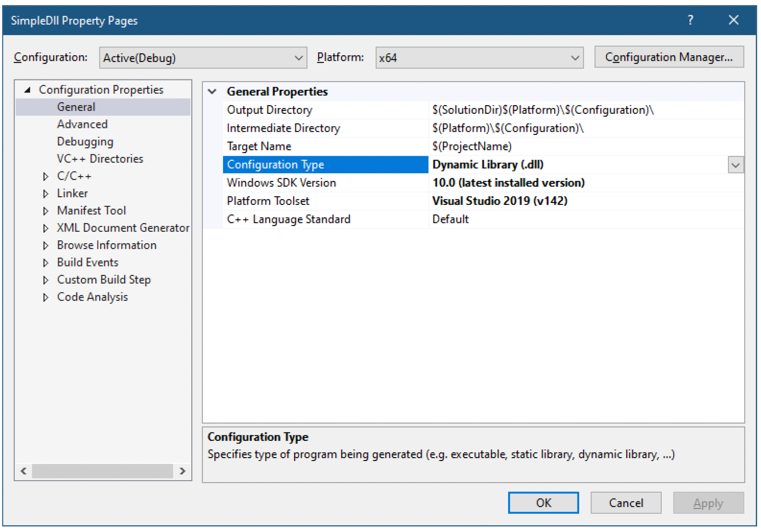The image size is (761, 532).
Task: Select General in the properties tree
Action: [x=76, y=107]
